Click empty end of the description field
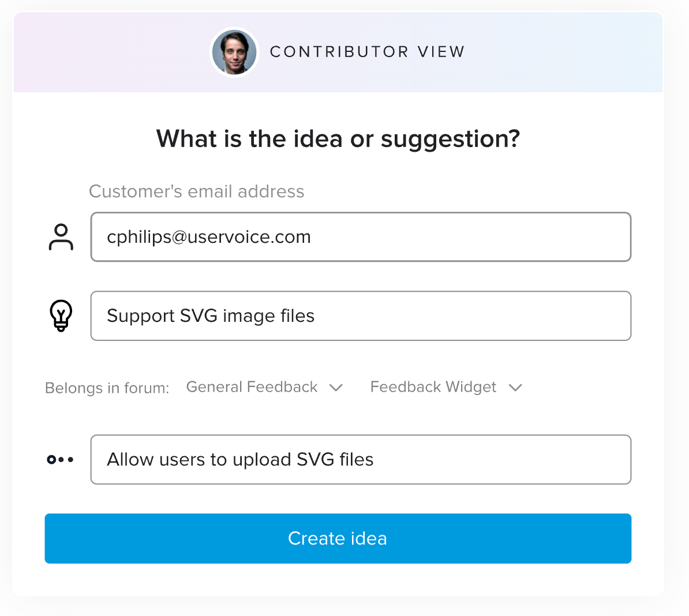689x616 pixels. coord(501,460)
